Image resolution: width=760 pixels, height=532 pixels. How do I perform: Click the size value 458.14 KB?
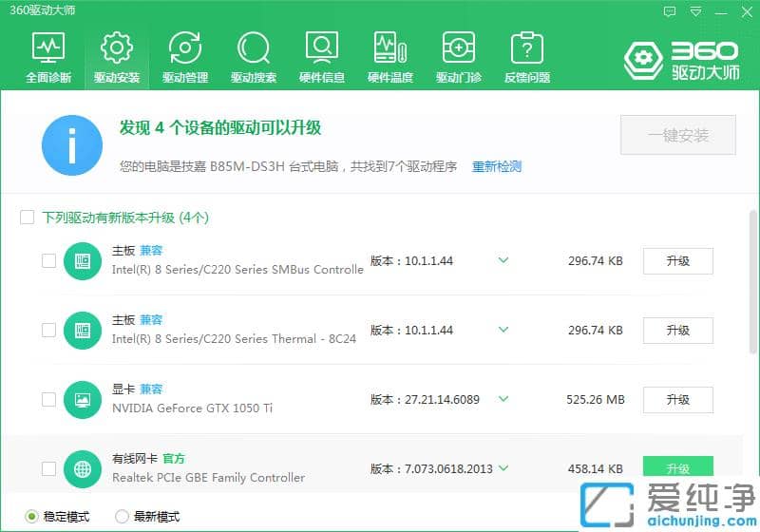point(596,469)
